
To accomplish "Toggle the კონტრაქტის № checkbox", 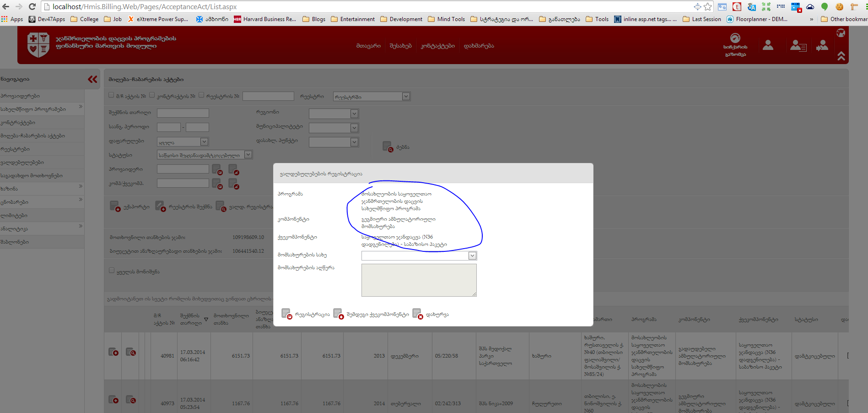I will point(152,95).
